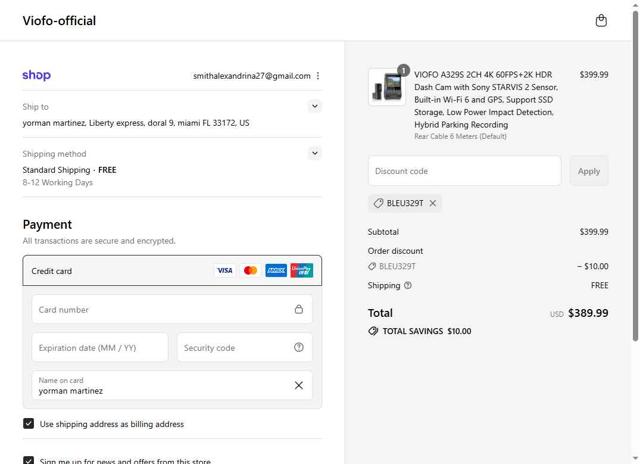Click the tag icon on BLEU329T chip

point(378,203)
